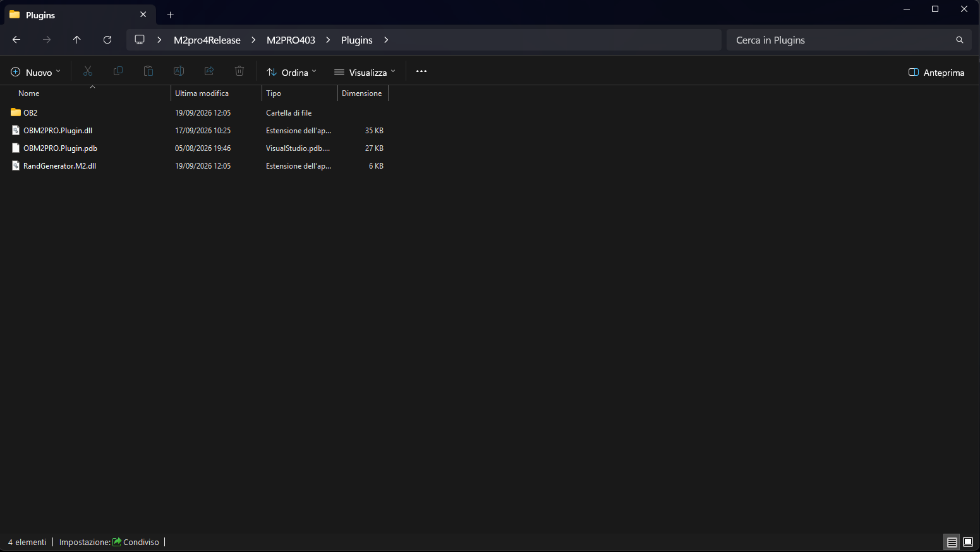This screenshot has width=980, height=552.
Task: Expand chevron after M2pro4Release breadcrumb
Action: (x=253, y=40)
